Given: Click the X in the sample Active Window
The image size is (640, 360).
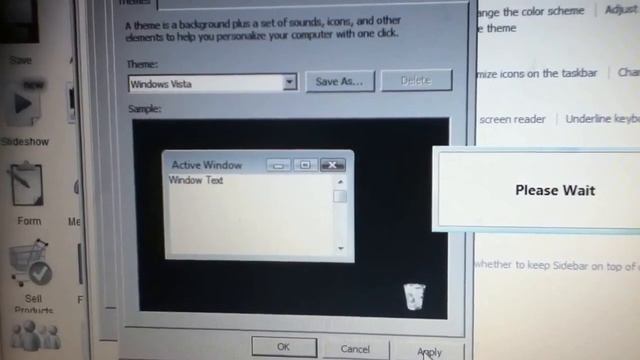Looking at the screenshot, I should point(332,165).
